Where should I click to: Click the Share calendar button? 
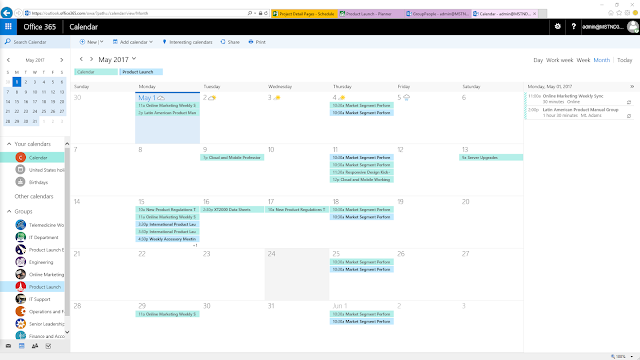tap(230, 42)
